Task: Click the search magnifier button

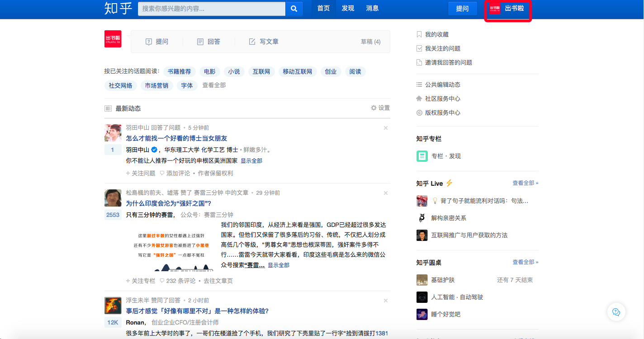Action: 294,9
